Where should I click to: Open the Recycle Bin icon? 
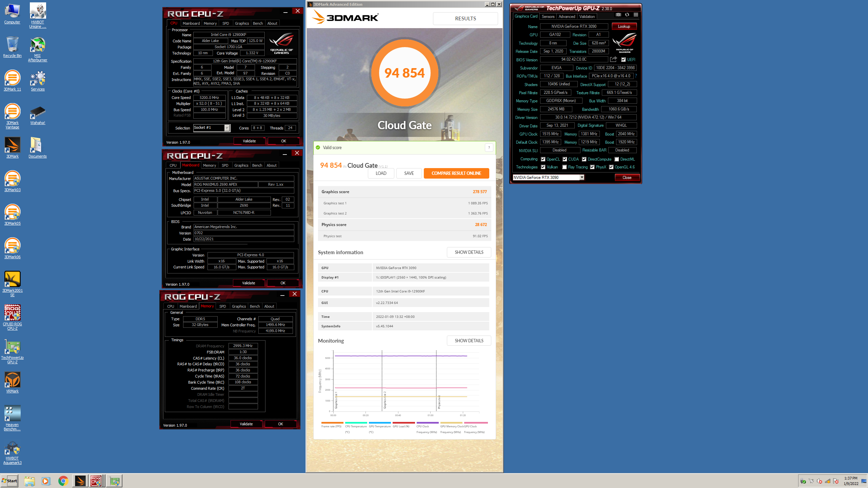[x=12, y=47]
